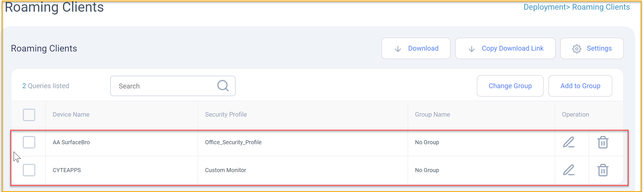Viewport: 644px width, 192px height.
Task: Delete CYTEAPPS using trash icon
Action: coord(603,170)
